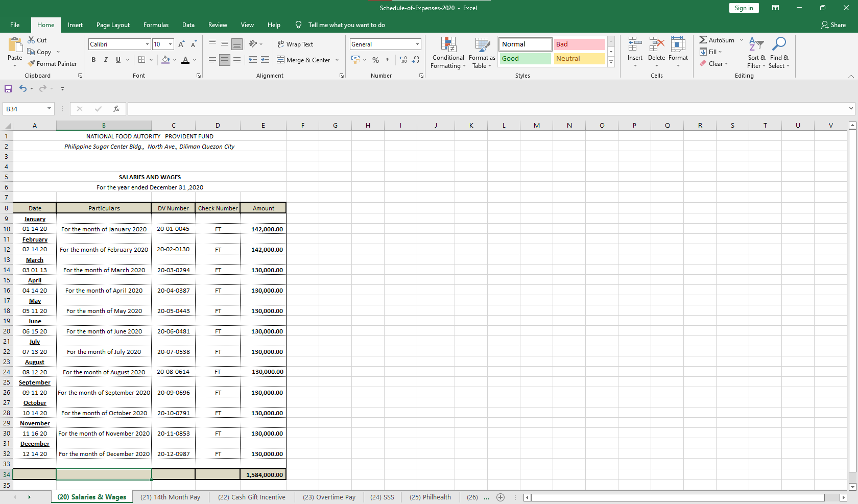
Task: Open the File backstage menu
Action: point(15,25)
